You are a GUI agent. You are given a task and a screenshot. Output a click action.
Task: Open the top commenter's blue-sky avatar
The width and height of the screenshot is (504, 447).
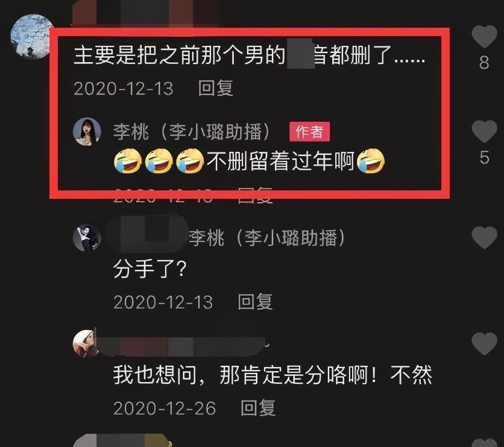click(x=31, y=36)
